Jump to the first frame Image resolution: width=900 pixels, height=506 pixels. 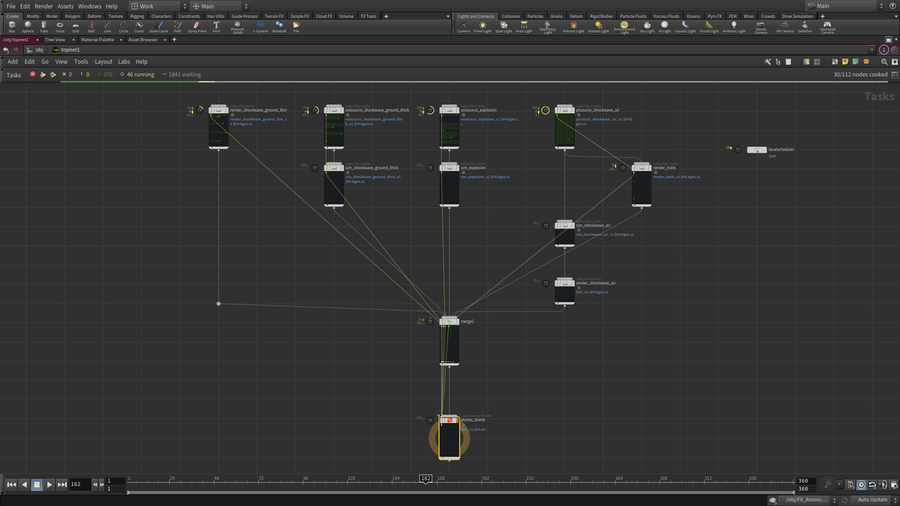click(11, 485)
